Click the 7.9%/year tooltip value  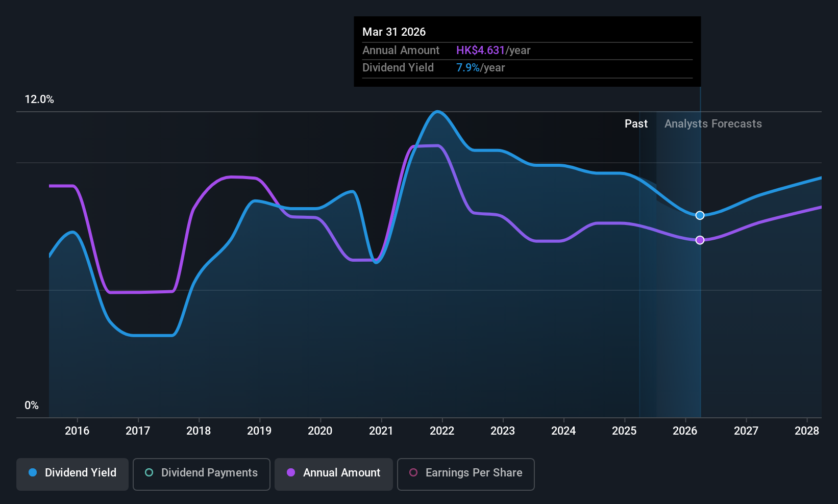480,67
